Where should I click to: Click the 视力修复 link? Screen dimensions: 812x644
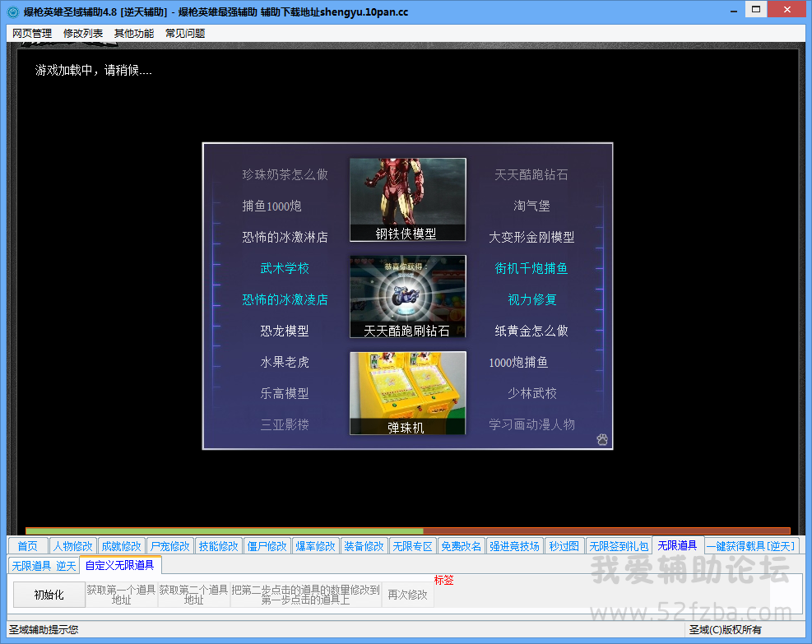pyautogui.click(x=531, y=299)
